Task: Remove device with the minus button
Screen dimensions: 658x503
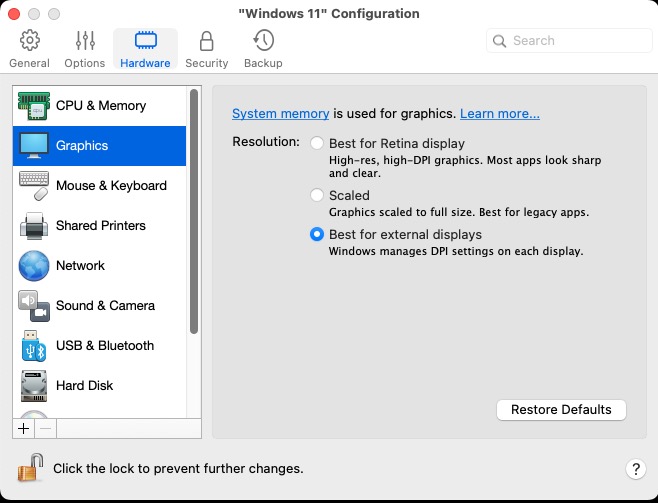Action: (x=45, y=428)
